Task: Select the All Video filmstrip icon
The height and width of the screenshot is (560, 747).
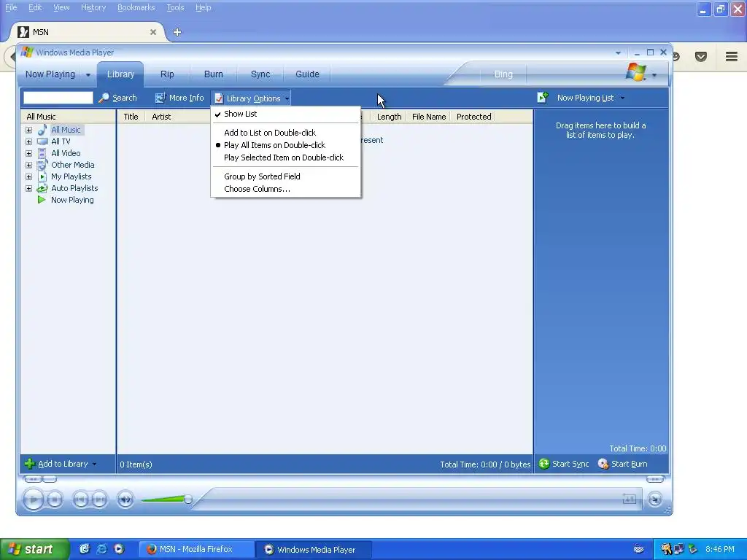Action: (x=42, y=153)
